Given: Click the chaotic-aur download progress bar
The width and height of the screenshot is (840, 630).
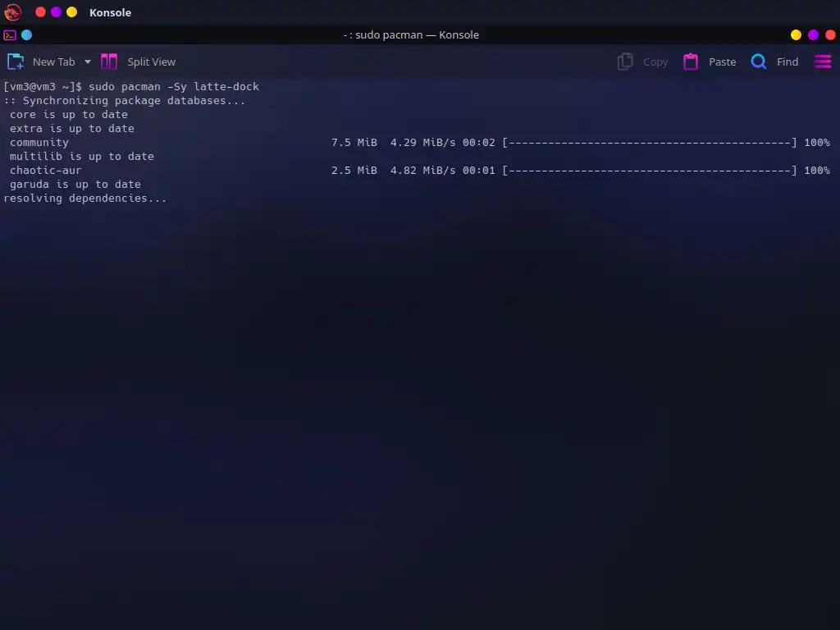Looking at the screenshot, I should pyautogui.click(x=650, y=171).
